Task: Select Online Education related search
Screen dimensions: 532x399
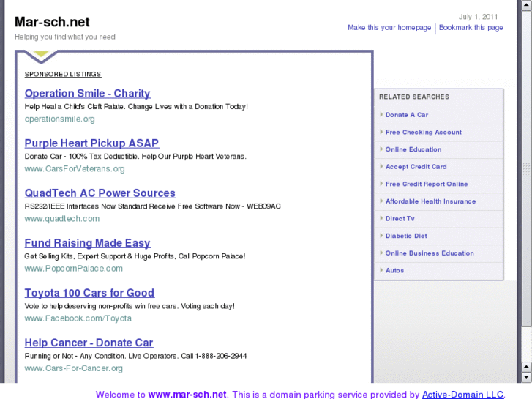Action: click(413, 149)
